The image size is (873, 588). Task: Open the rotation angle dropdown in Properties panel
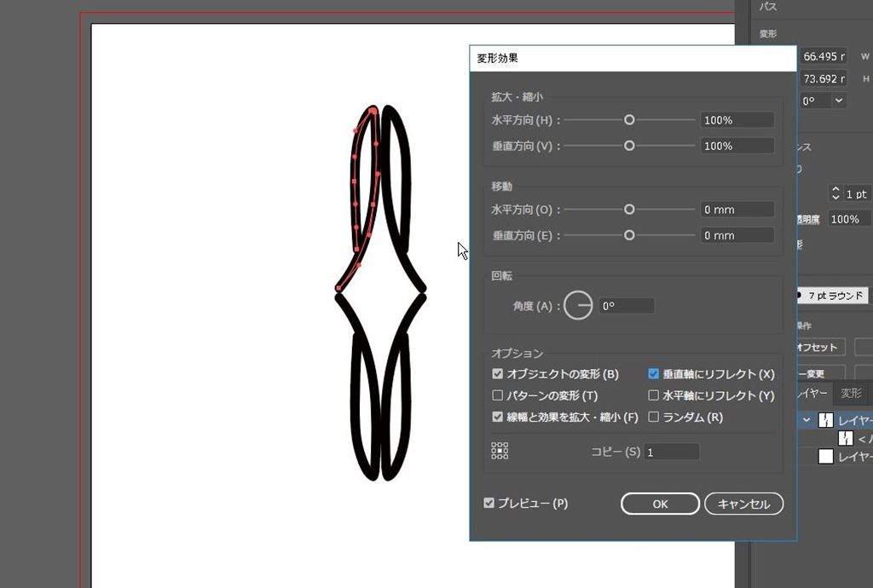point(839,101)
